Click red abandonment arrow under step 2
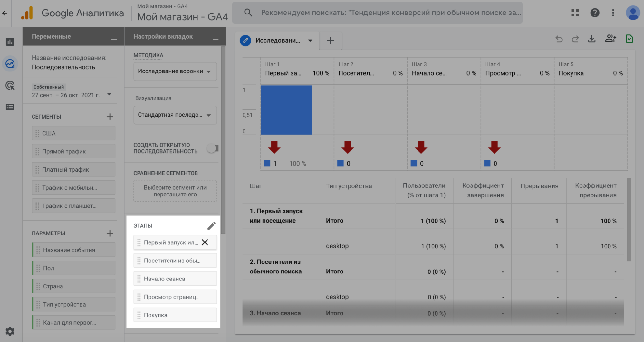The image size is (644, 342). click(x=348, y=147)
